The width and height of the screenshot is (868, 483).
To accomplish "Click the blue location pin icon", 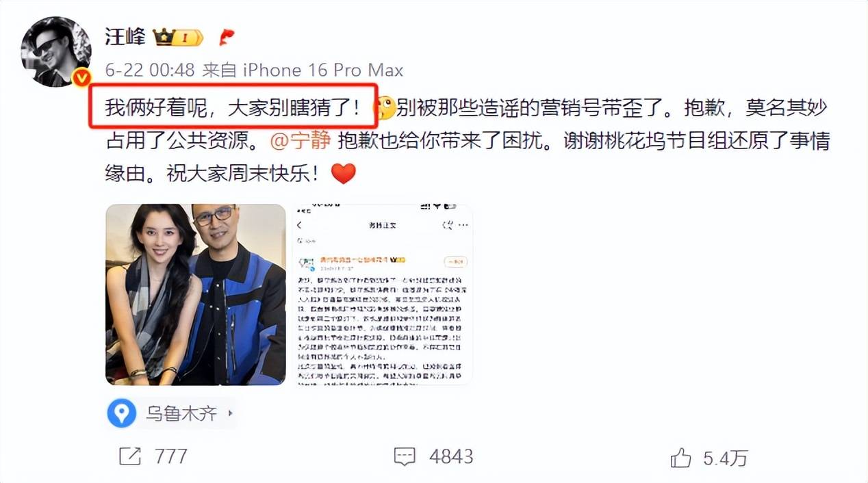I will 122,413.
